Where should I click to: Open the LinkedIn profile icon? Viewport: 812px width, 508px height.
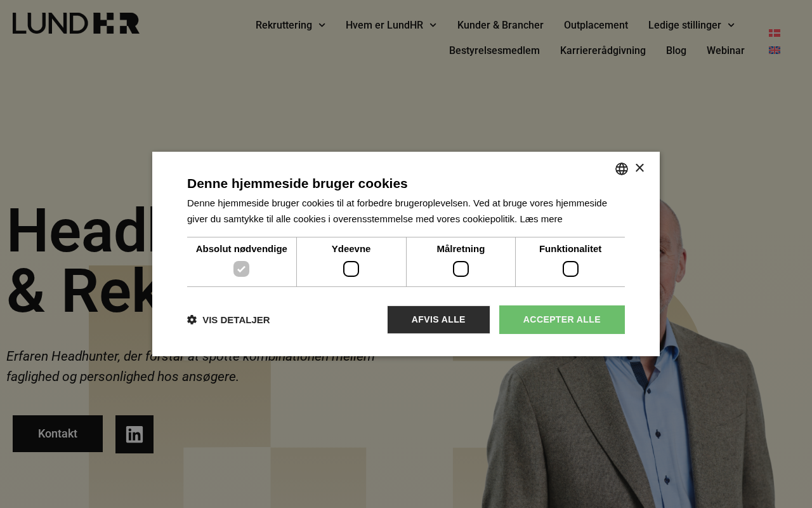[134, 434]
